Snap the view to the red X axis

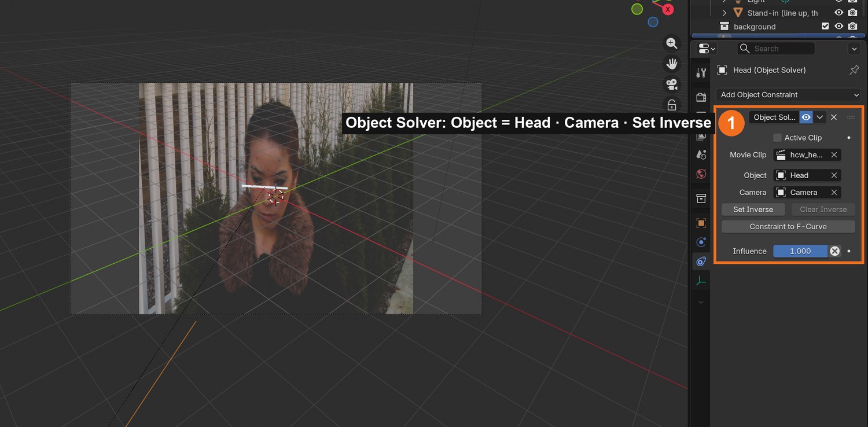click(668, 9)
